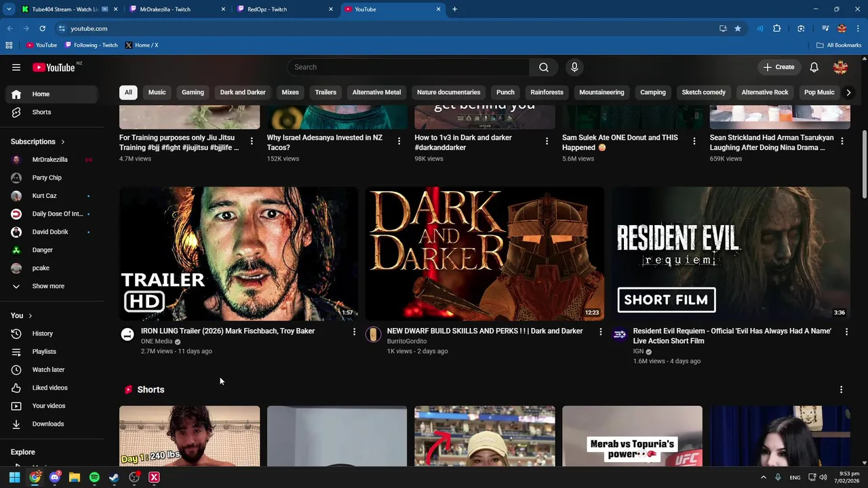
Task: Open IGN channel avatar
Action: tap(619, 334)
